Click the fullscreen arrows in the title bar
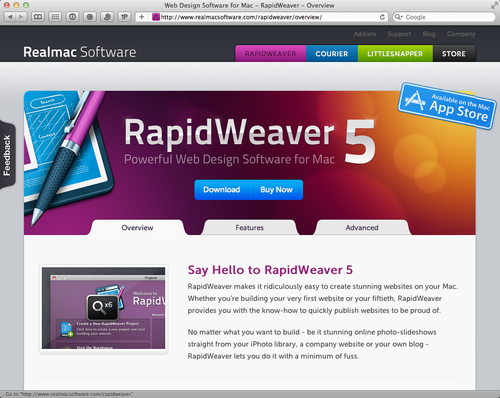 point(494,5)
